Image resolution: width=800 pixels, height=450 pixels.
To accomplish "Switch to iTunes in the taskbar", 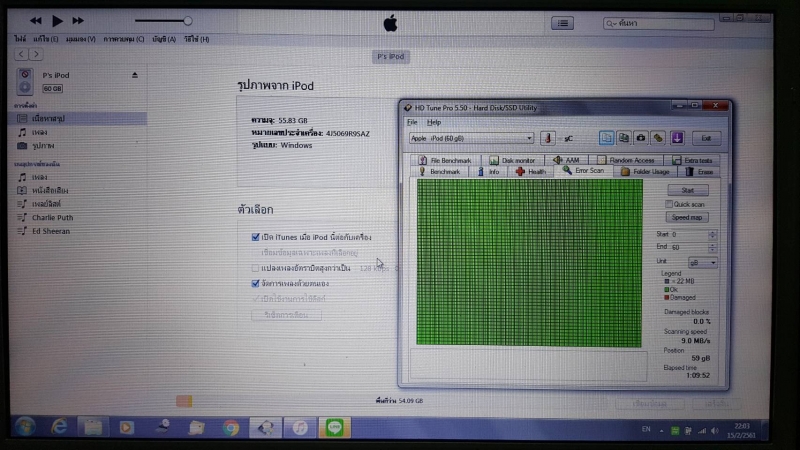I will 299,428.
